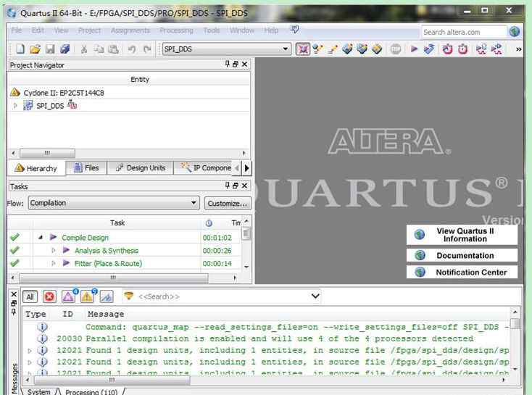Image resolution: width=532 pixels, height=395 pixels.
Task: Click the EDA simulation waveform icon
Action: tap(481, 49)
